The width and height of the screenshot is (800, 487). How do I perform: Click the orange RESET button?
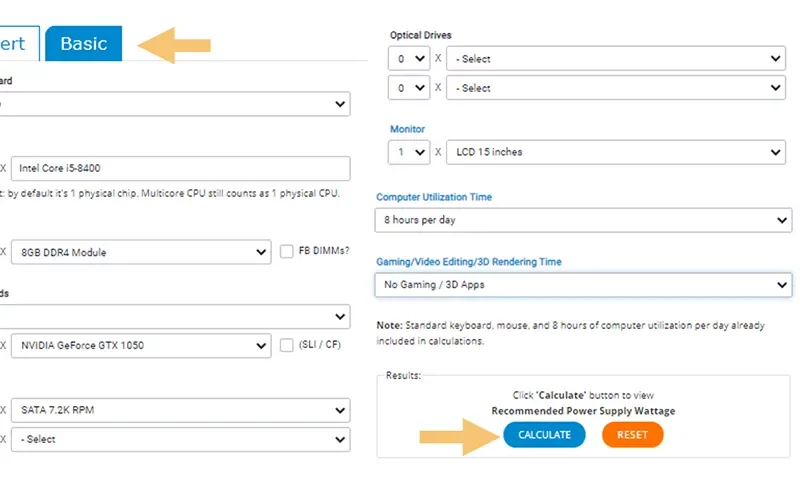click(632, 434)
